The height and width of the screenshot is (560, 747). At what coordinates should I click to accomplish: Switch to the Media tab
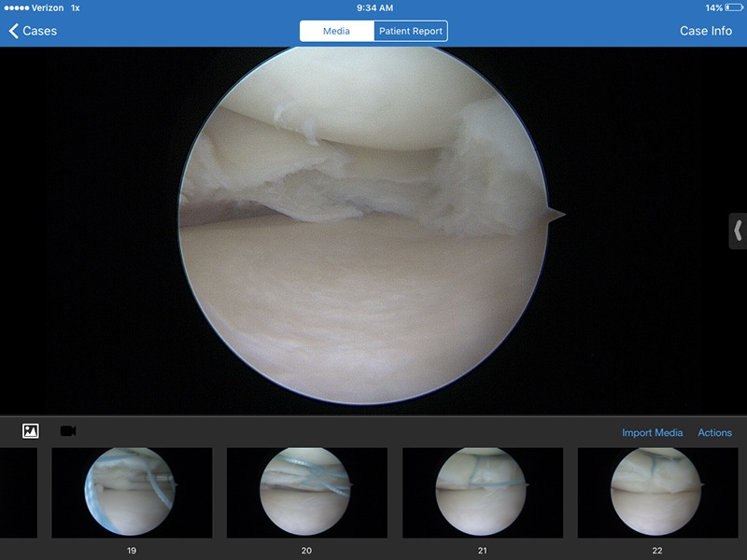[337, 31]
